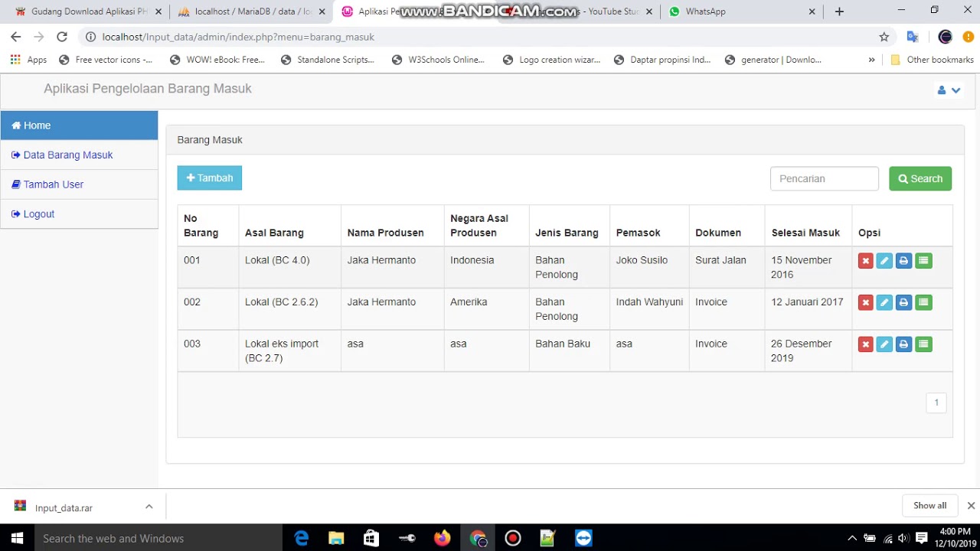Expand hidden bookmarks chevron
The width and height of the screenshot is (980, 551).
871,60
